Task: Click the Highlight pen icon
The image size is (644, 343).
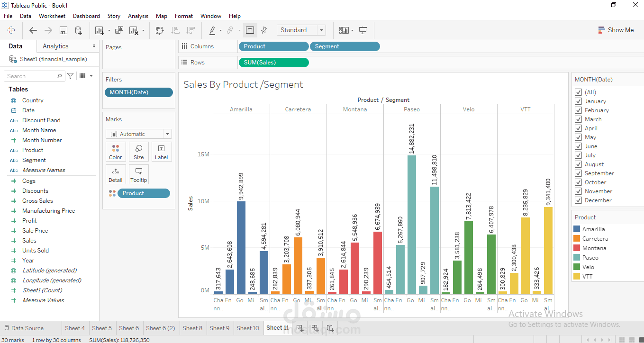Action: point(212,30)
